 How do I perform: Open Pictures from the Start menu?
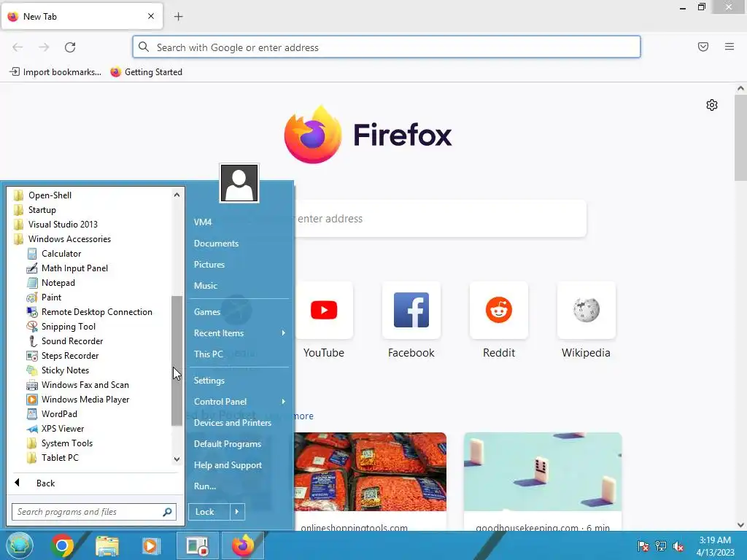click(x=209, y=264)
